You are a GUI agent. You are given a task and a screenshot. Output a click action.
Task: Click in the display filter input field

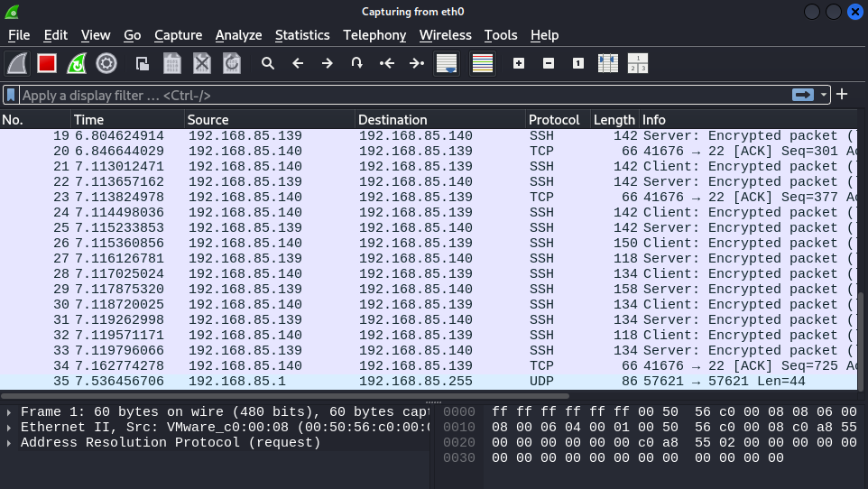(x=397, y=95)
